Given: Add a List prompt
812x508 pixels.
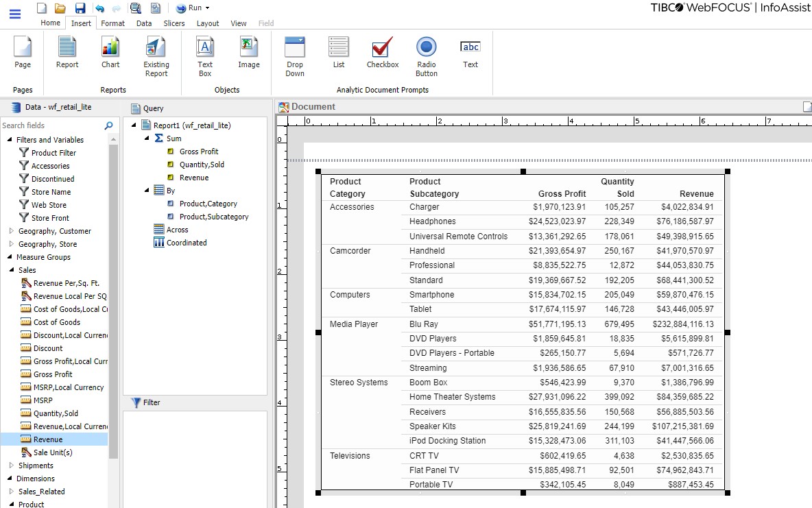Looking at the screenshot, I should pyautogui.click(x=338, y=51).
